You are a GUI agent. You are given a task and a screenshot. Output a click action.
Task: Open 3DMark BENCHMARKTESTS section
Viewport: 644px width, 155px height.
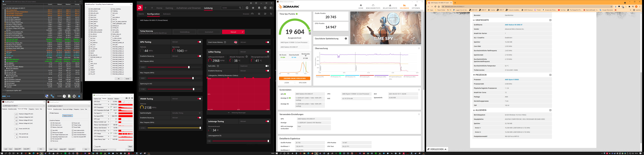point(373,7)
